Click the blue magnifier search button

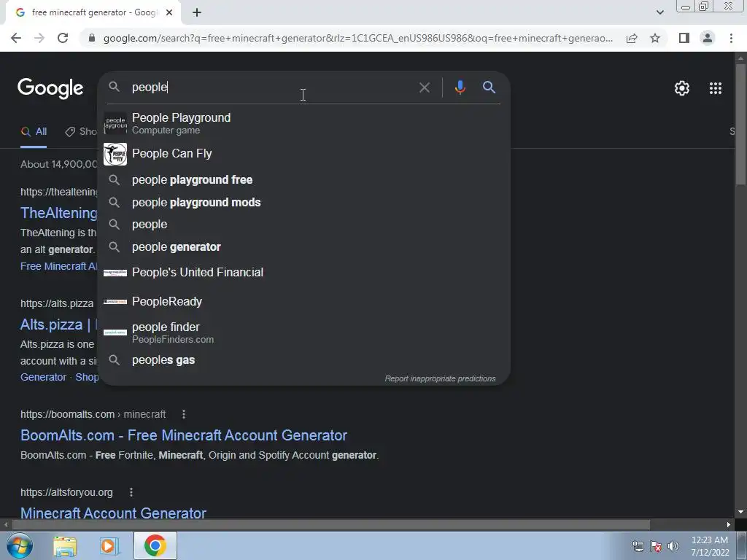coord(489,87)
